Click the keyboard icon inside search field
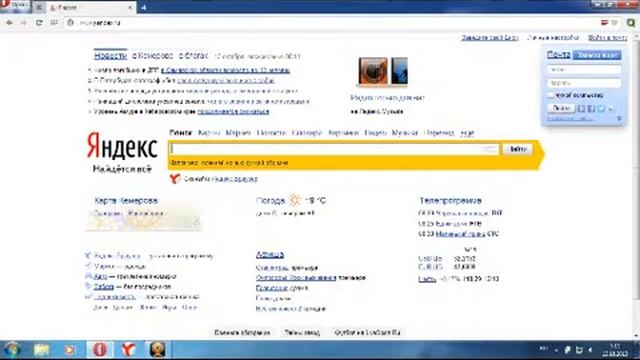Viewport: 640px width, 360px height. (490, 149)
